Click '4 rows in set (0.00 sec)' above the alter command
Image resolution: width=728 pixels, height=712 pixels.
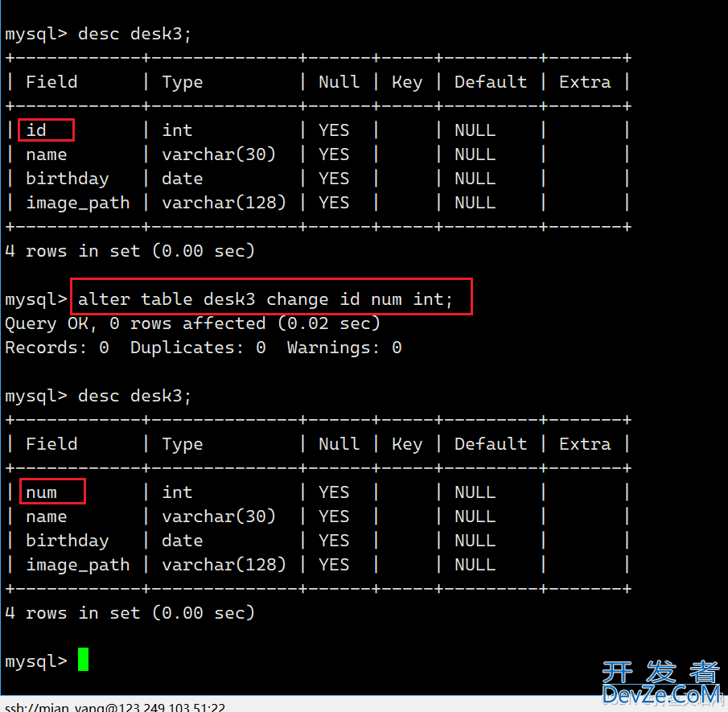[x=130, y=251]
